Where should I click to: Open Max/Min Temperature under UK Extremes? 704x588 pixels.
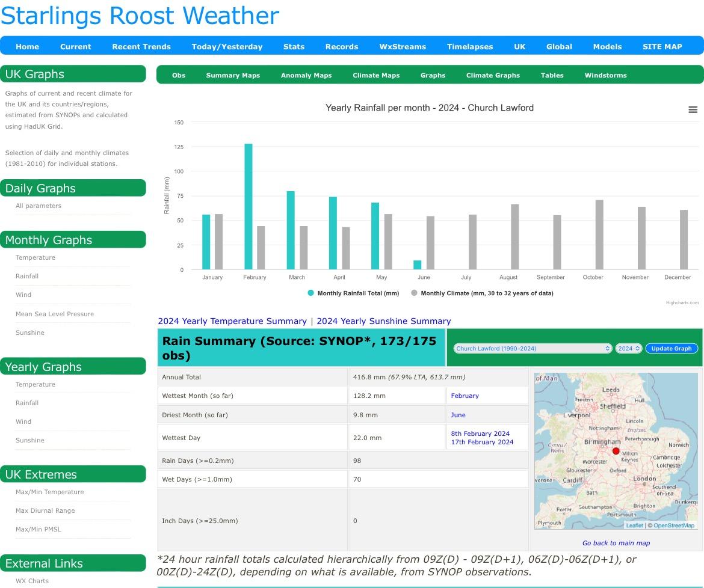pos(49,492)
